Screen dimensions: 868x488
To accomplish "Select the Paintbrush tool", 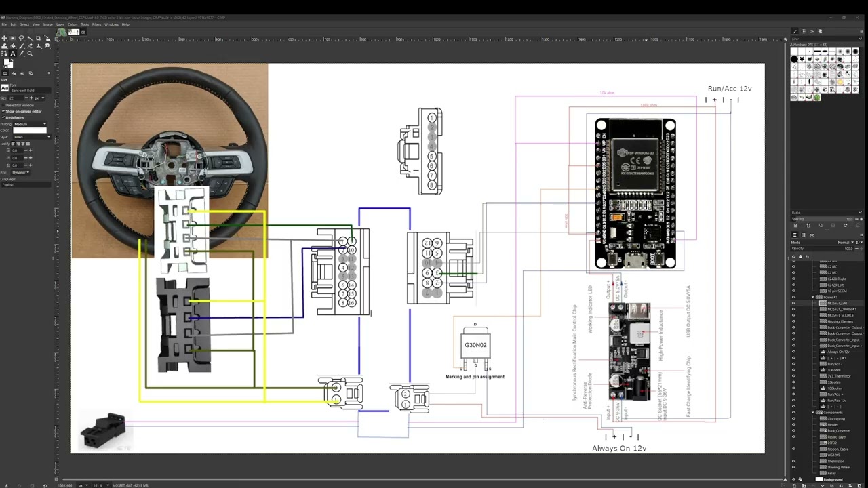I will 22,46.
